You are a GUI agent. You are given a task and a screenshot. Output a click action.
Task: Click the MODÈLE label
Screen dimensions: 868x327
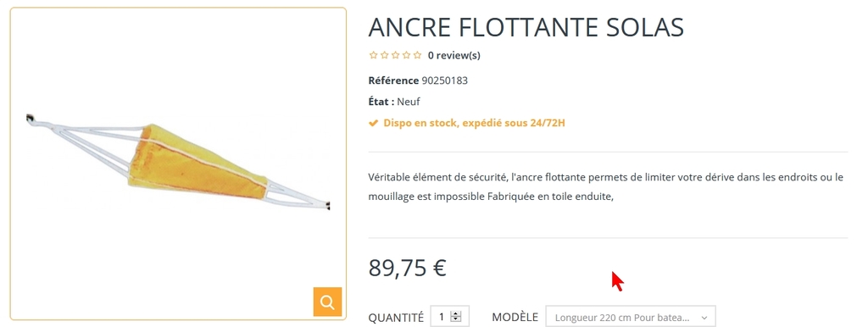pyautogui.click(x=515, y=317)
